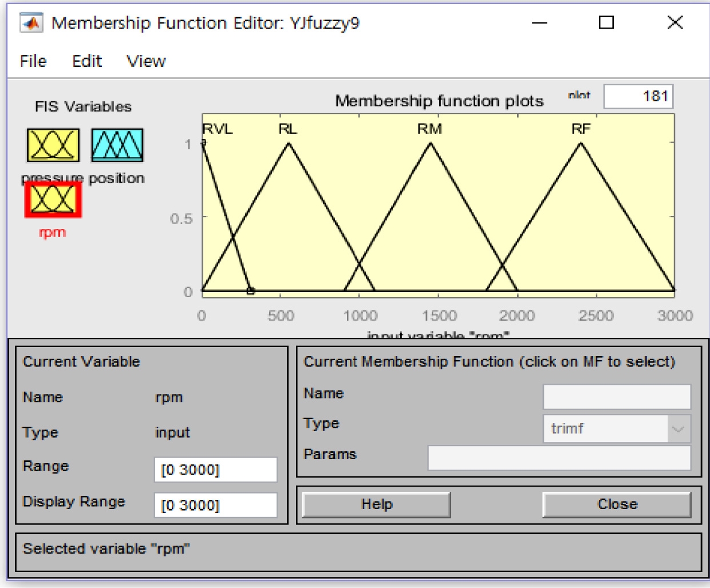Select the RF membership function peak
This screenshot has height=588, width=710.
point(581,144)
